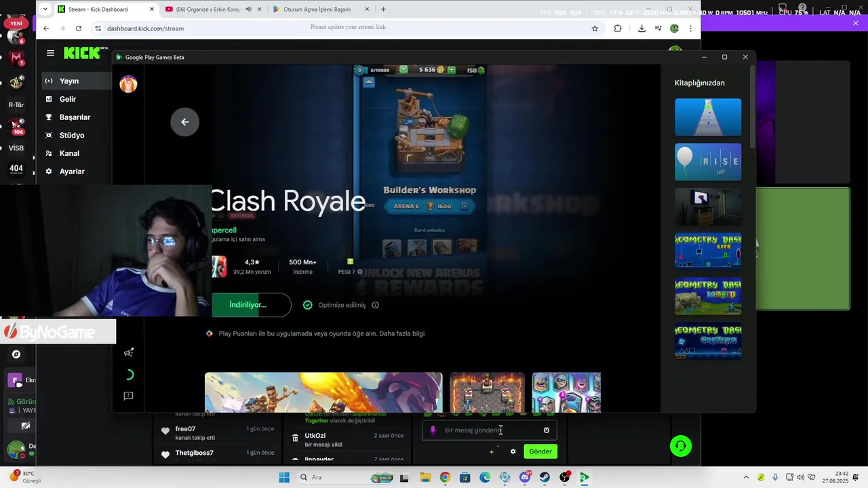Open Chrome tab search dropdown
This screenshot has width=868, height=488.
point(45,9)
